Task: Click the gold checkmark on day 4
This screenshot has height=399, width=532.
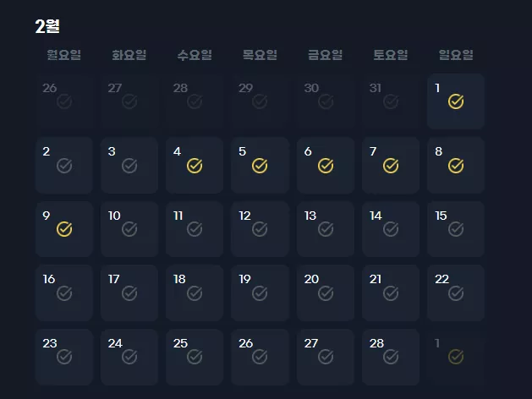Action: [195, 166]
